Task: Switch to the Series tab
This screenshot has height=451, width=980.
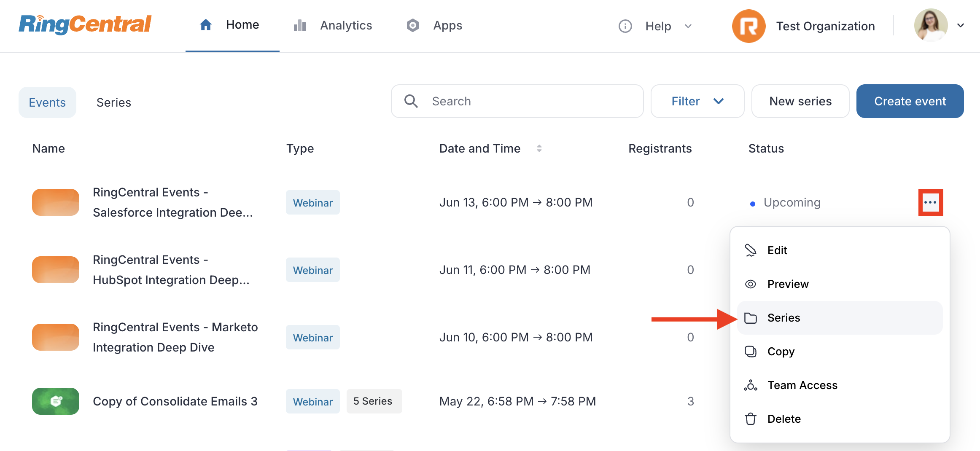Action: click(114, 102)
